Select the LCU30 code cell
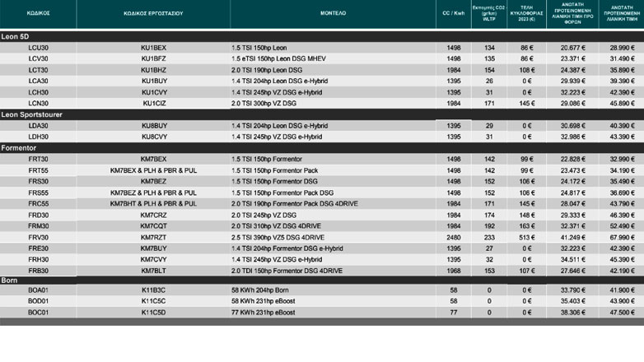This screenshot has width=644, height=362. (38, 49)
